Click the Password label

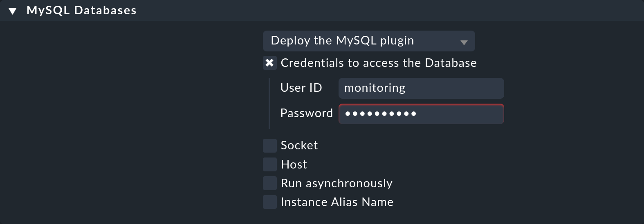307,113
